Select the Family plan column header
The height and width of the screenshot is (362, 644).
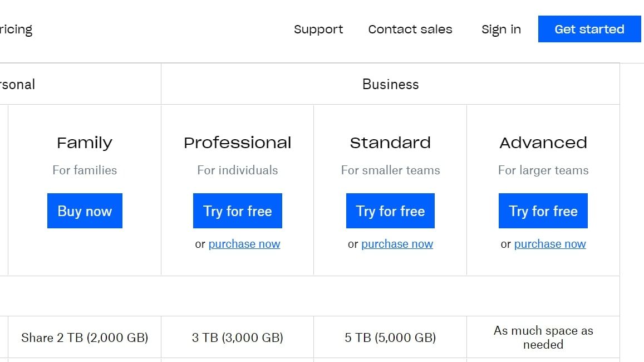pyautogui.click(x=84, y=143)
